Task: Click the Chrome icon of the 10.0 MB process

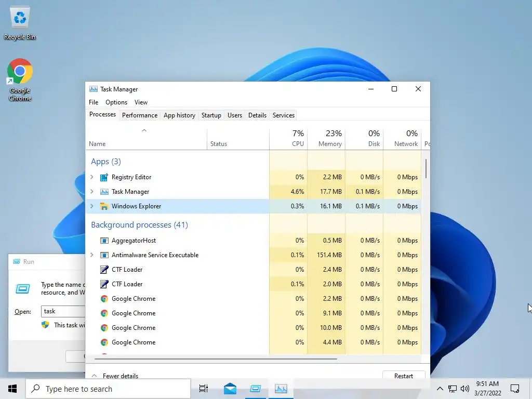Action: tap(104, 328)
